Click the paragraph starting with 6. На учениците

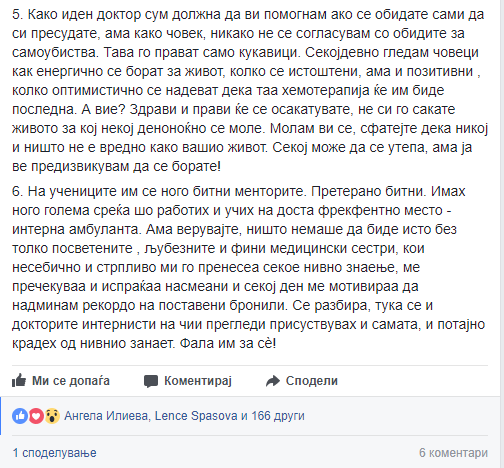(248, 267)
